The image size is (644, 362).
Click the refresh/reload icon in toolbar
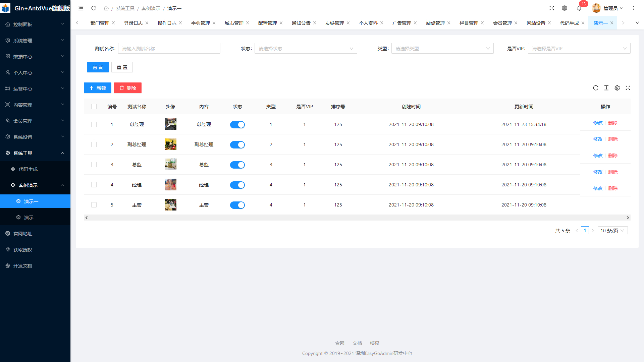[596, 88]
